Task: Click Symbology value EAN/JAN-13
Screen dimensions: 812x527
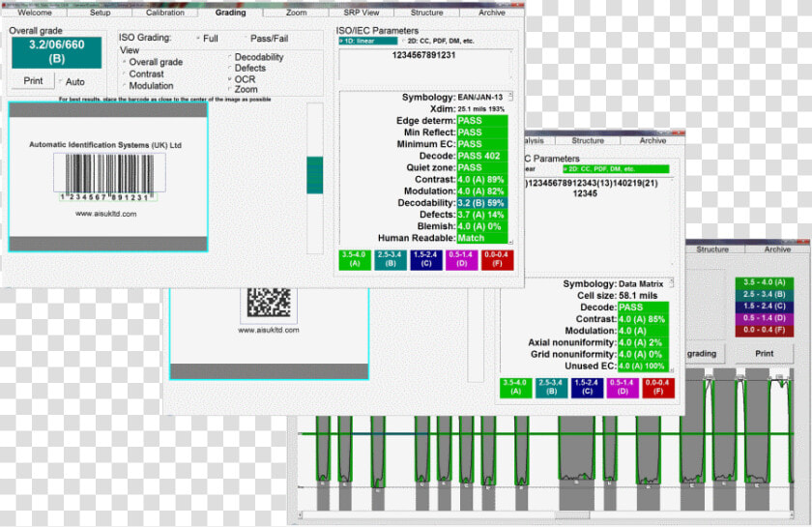Action: click(480, 98)
